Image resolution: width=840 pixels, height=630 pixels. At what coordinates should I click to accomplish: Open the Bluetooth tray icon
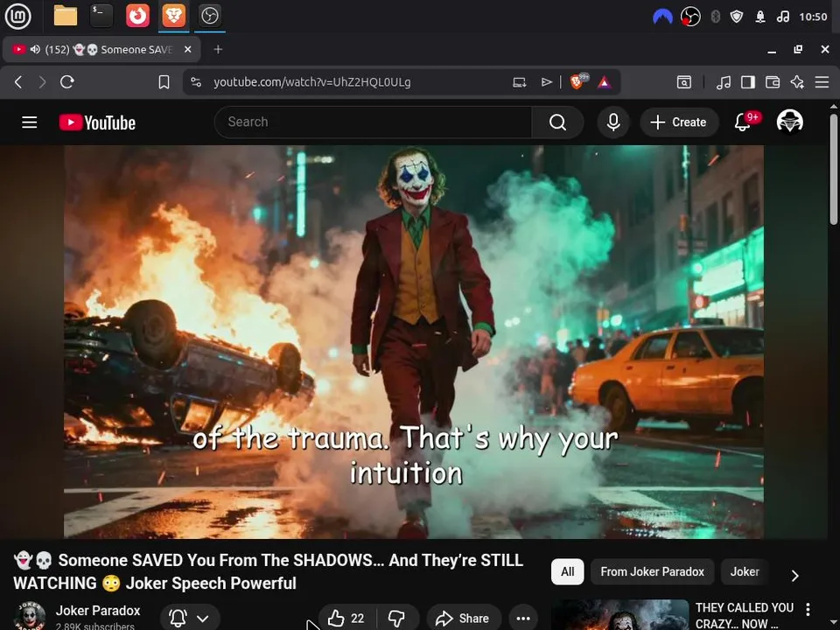click(715, 17)
